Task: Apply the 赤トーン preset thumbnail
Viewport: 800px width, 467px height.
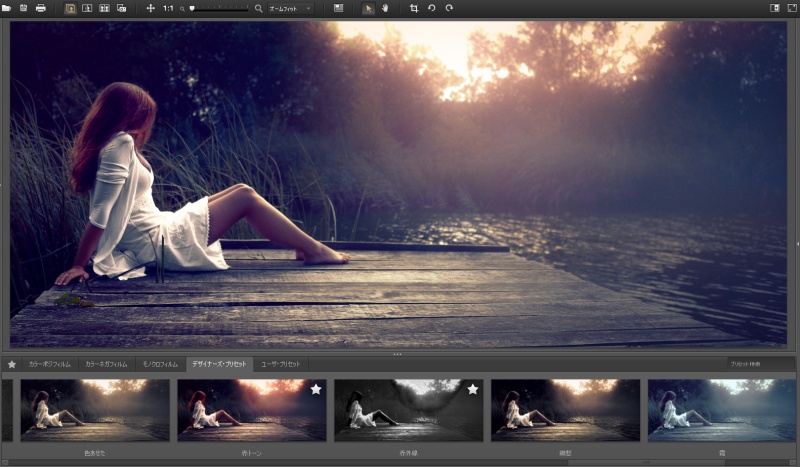Action: 252,410
